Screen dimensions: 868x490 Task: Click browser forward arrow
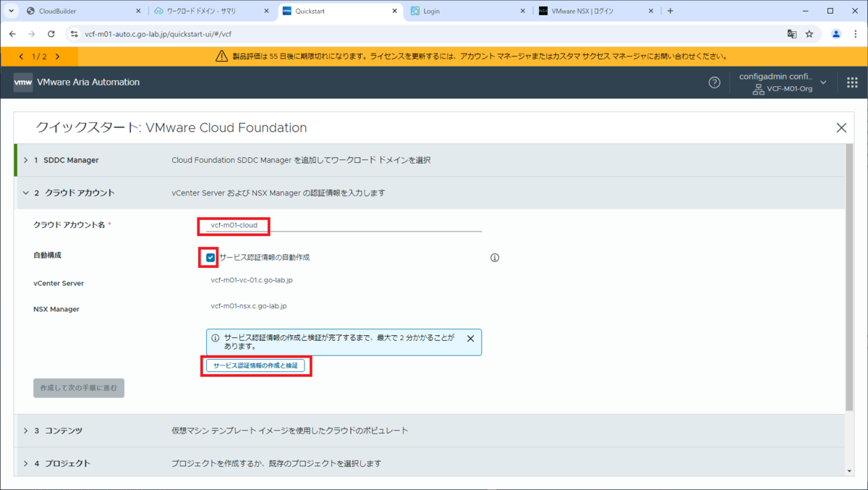[x=31, y=33]
